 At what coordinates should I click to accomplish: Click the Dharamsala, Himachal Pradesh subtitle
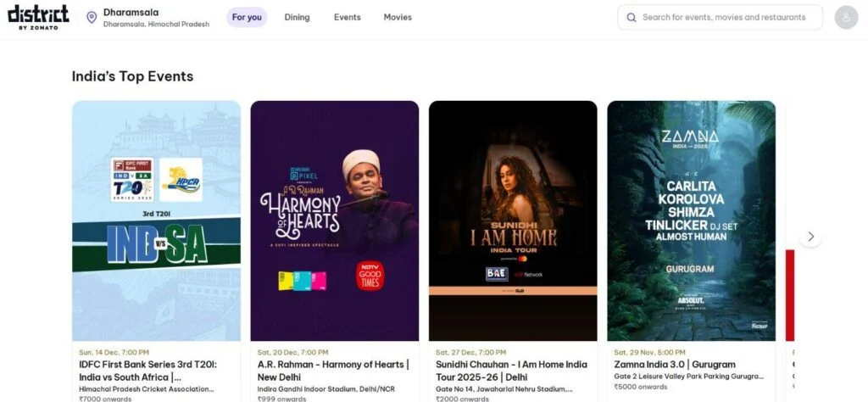[x=156, y=25]
